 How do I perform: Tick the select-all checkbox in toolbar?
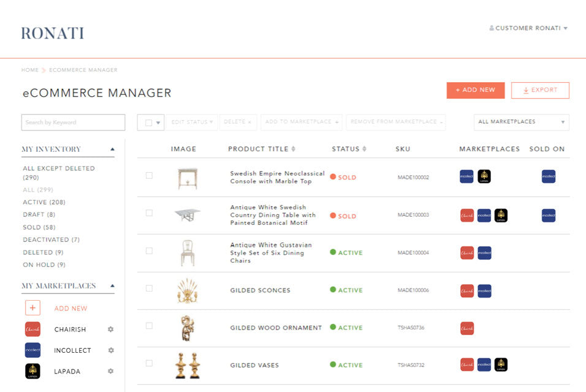[148, 123]
